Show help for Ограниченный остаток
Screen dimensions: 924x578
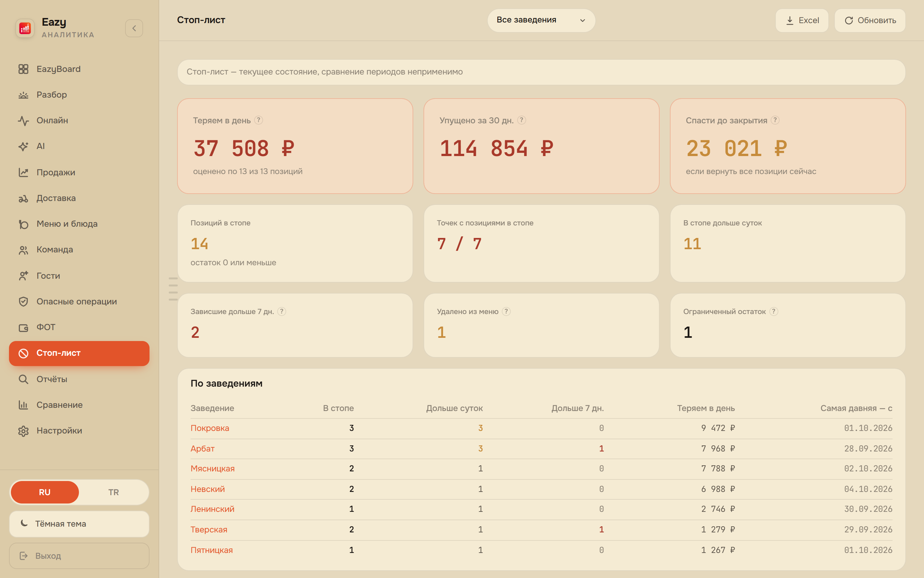[x=774, y=311]
